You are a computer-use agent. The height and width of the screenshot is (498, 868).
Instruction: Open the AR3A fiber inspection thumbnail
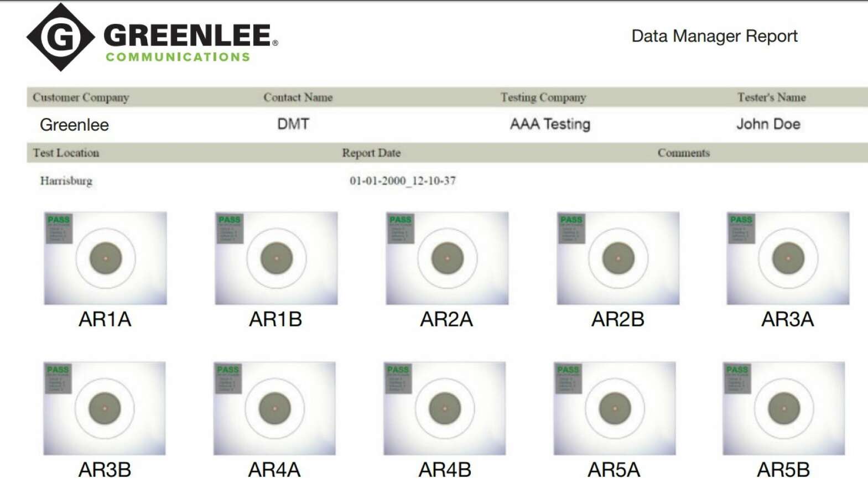[788, 258]
